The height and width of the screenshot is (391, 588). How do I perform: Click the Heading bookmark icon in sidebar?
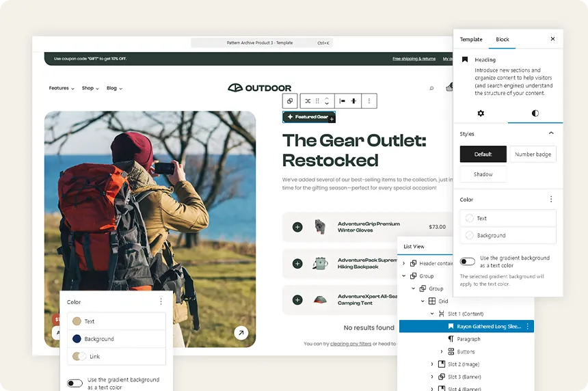pos(465,59)
